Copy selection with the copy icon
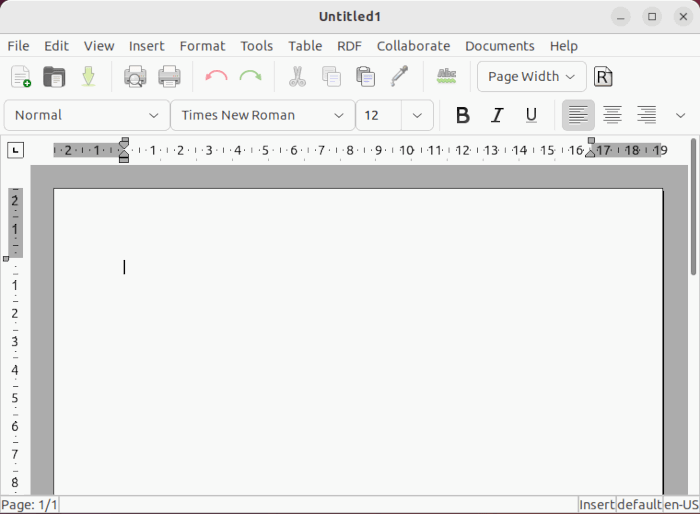This screenshot has width=700, height=514. click(331, 76)
